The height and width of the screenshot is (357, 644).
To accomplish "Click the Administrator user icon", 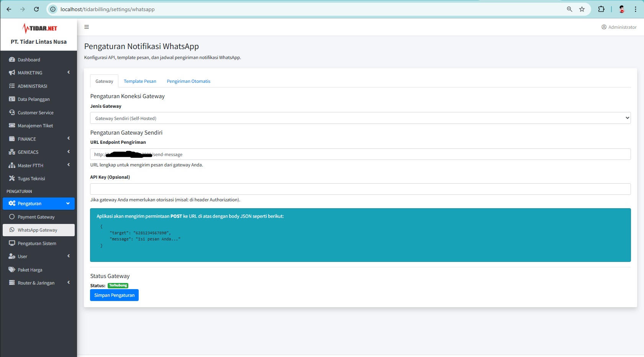I will pyautogui.click(x=604, y=27).
